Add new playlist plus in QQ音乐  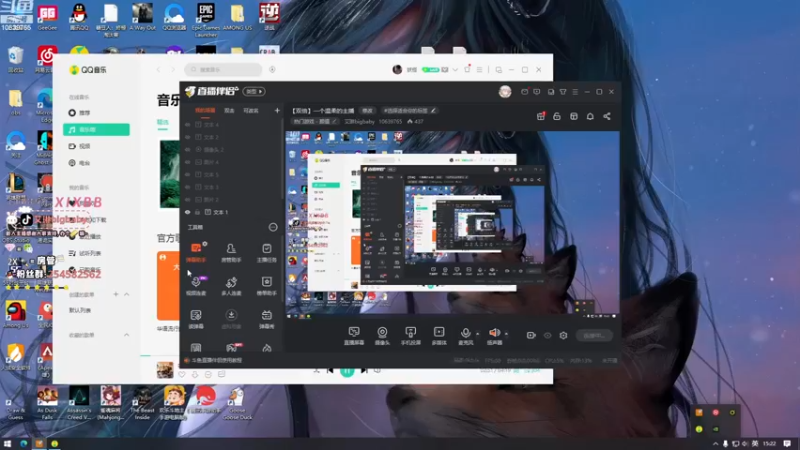click(x=116, y=294)
